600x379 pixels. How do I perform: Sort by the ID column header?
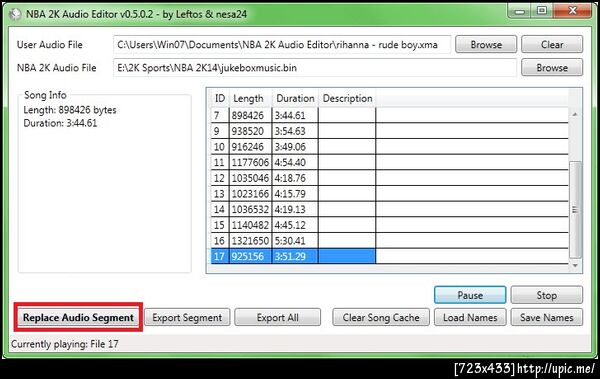[220, 98]
